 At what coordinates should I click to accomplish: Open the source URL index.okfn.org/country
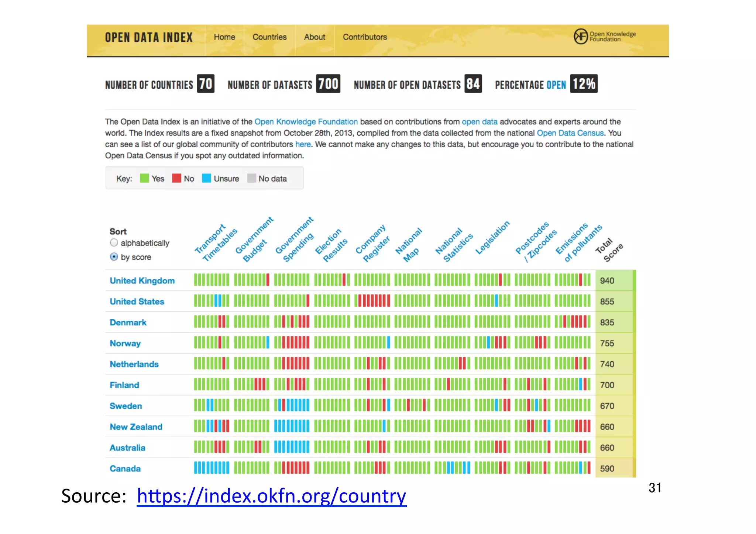pos(271,496)
